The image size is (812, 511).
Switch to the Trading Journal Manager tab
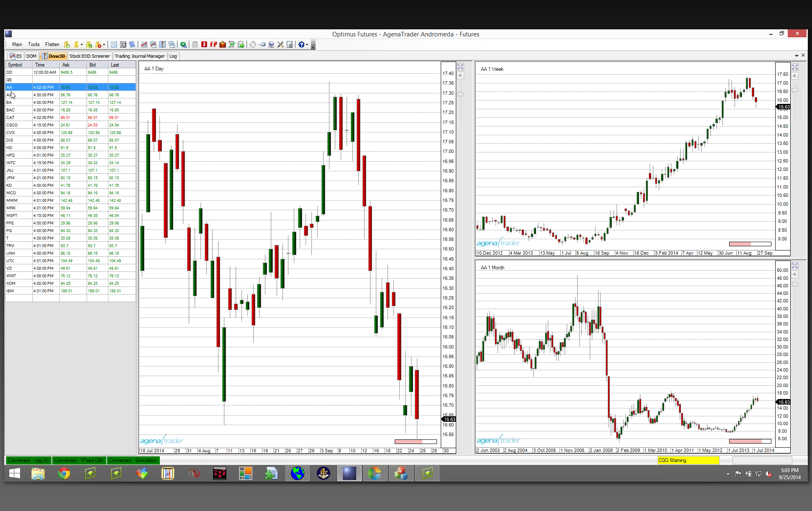[x=139, y=56]
